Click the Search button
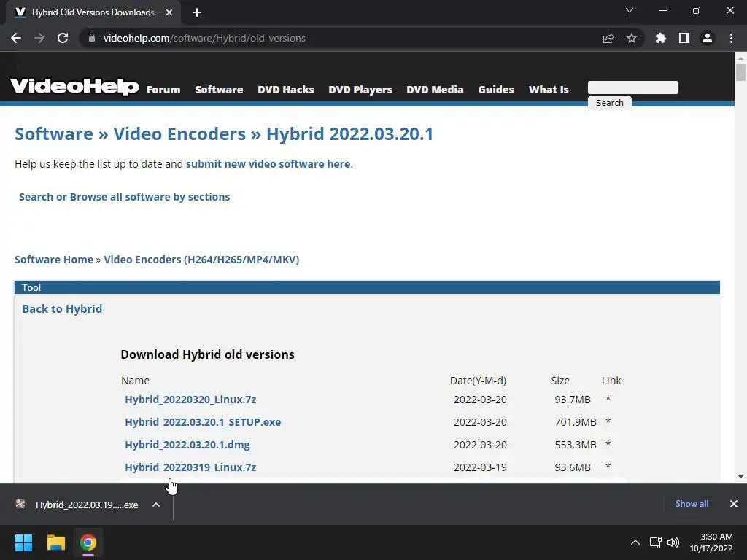Viewport: 747px width, 560px height. pos(610,103)
